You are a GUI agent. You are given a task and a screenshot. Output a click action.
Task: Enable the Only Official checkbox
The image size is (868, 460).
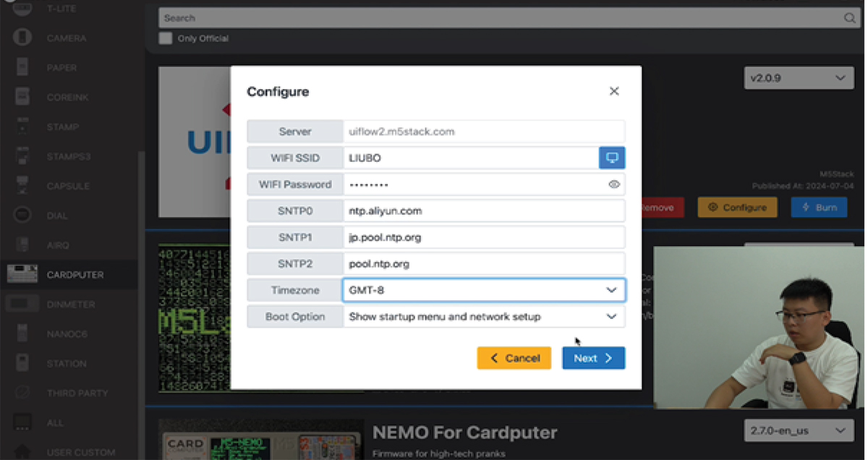coord(166,38)
